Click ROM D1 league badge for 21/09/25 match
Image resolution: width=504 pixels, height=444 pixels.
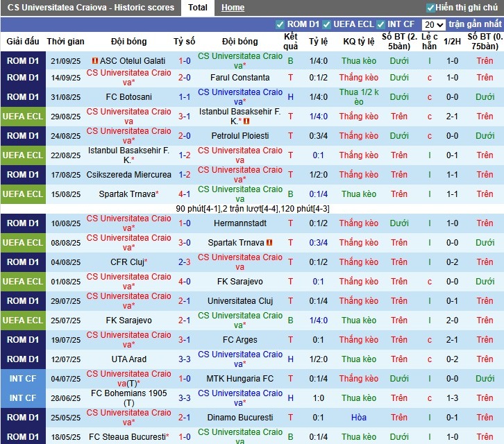click(23, 61)
